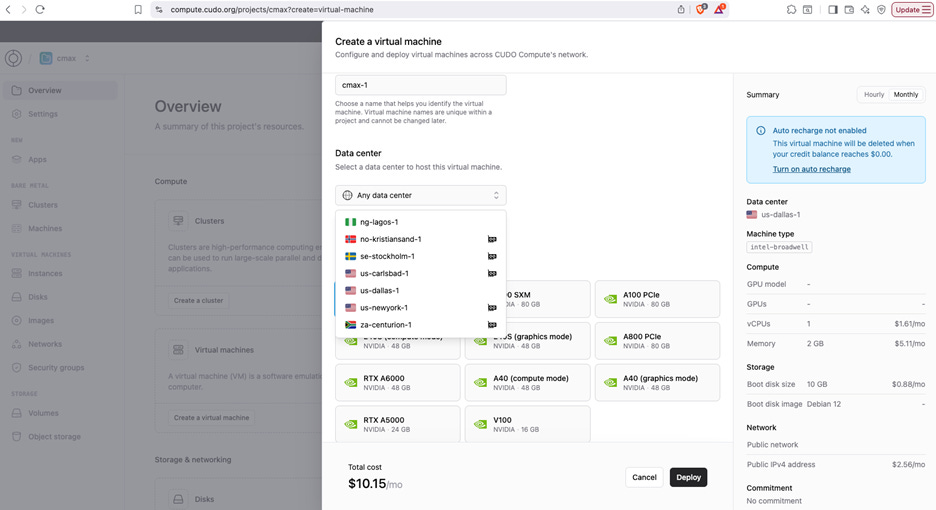Click the Volumes sidebar icon
The image size is (936, 510).
click(x=17, y=413)
